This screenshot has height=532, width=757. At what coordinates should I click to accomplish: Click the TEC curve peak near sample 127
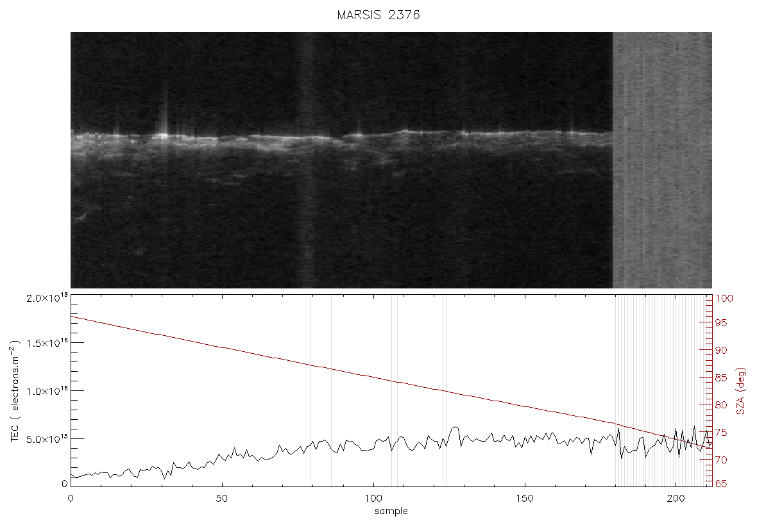tap(454, 428)
